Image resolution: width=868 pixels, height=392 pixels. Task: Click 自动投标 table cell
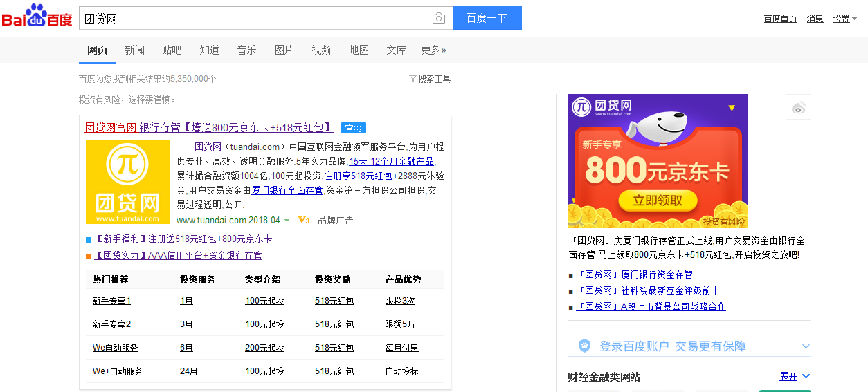point(402,371)
